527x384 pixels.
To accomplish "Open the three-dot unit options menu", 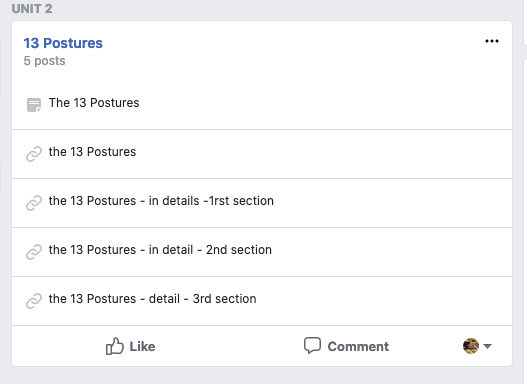I will pyautogui.click(x=492, y=41).
